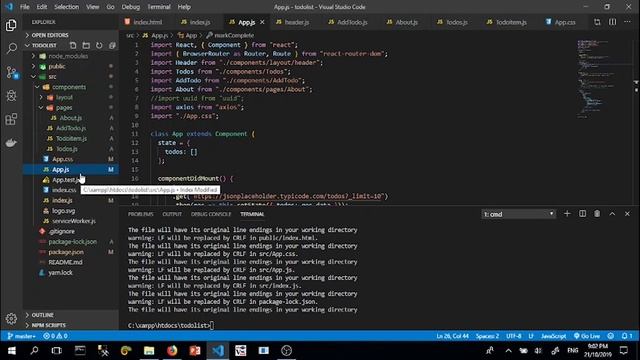Open the Search view in activity bar
Viewport: 640px width, 360px height.
[x=11, y=49]
